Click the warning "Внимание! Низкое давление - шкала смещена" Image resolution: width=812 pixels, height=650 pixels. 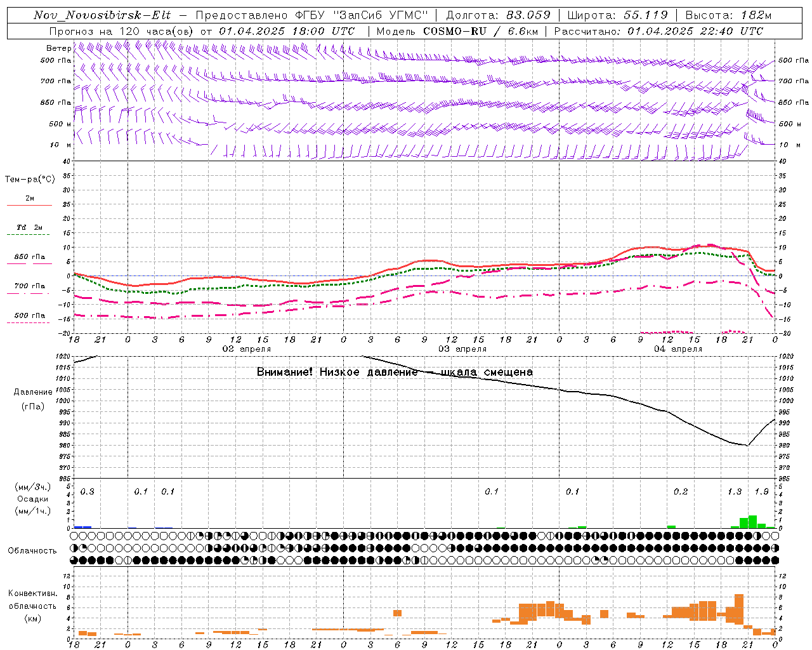(395, 372)
